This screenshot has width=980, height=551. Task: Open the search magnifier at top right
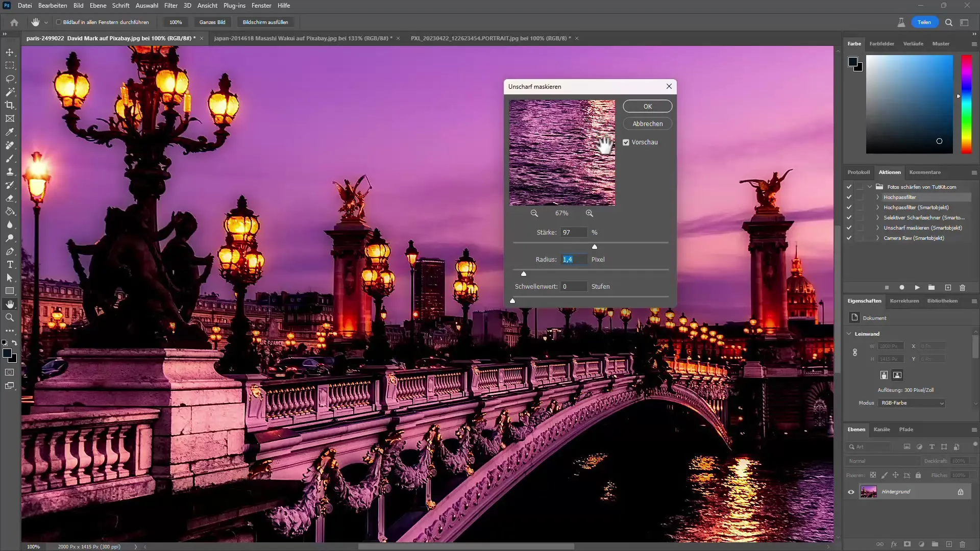point(948,22)
